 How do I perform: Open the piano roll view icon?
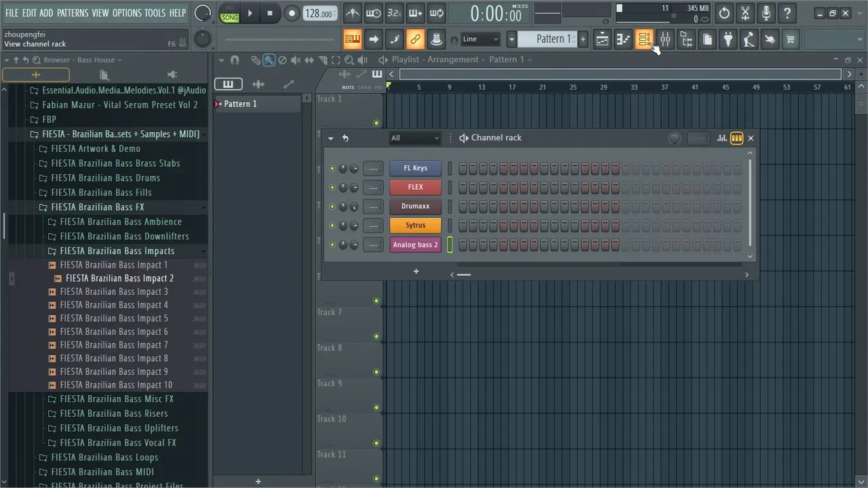[623, 39]
